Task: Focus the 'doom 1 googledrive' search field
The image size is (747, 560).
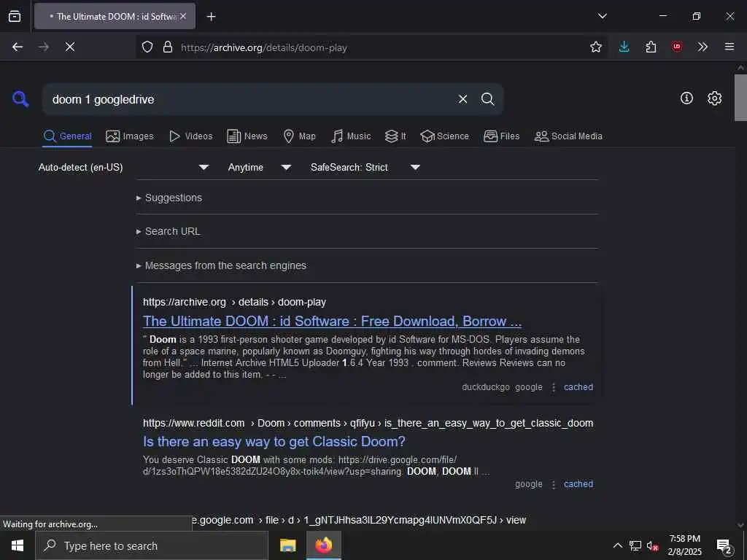Action: click(248, 99)
